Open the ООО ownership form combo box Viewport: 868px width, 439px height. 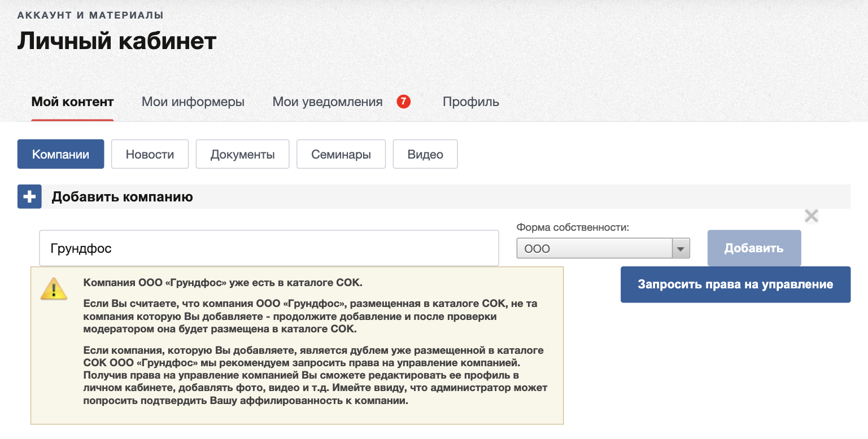pyautogui.click(x=603, y=248)
